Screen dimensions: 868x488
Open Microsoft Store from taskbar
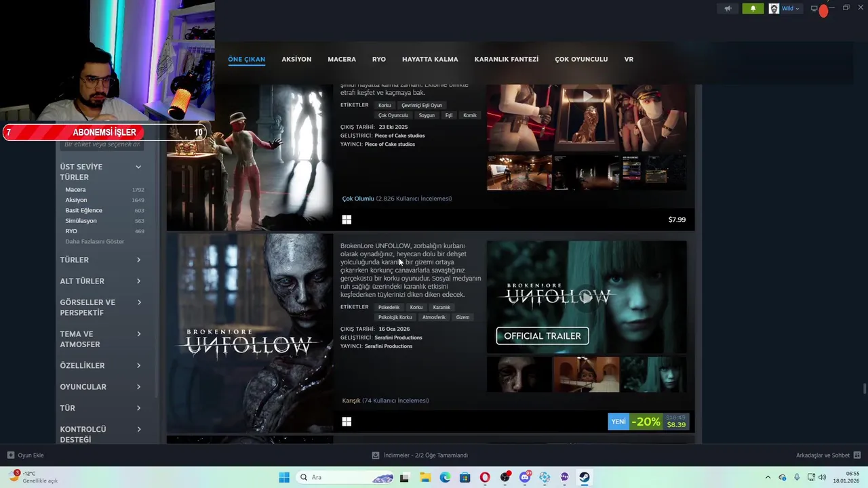coord(465,477)
